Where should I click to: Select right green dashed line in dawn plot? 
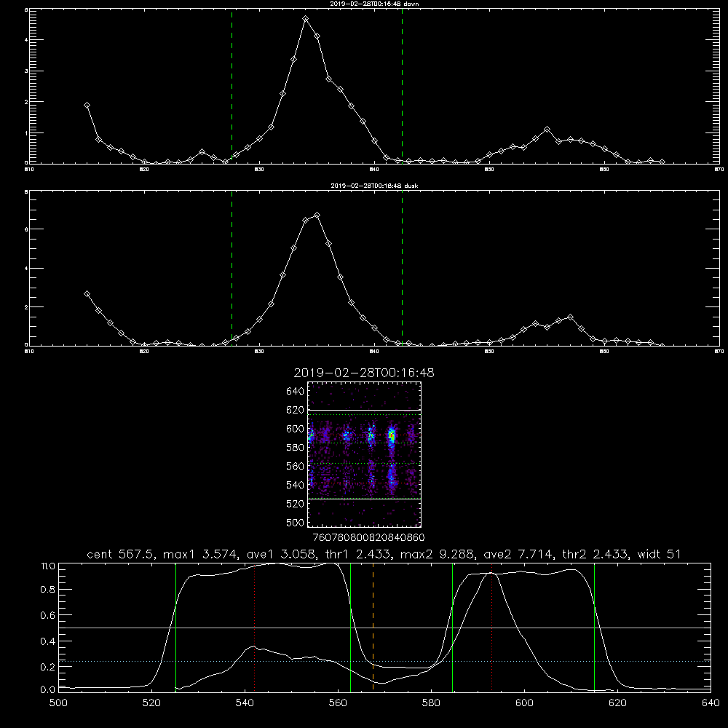[403, 87]
